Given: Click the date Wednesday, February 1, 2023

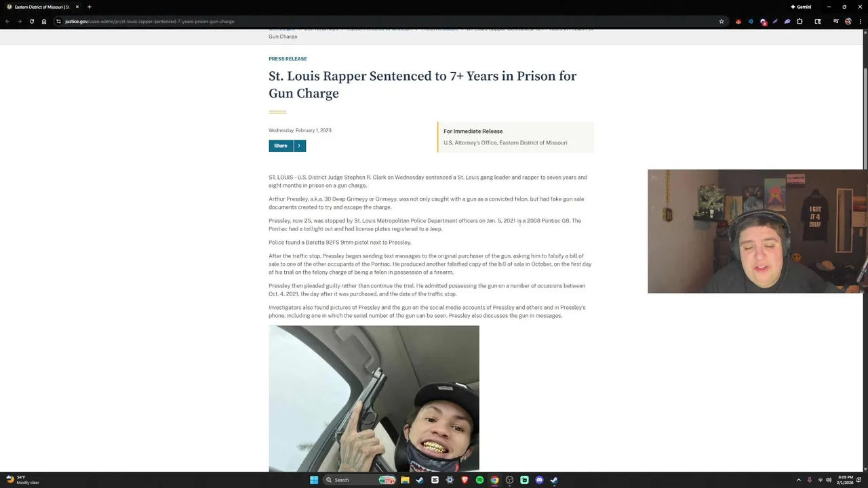Looking at the screenshot, I should click(x=300, y=130).
